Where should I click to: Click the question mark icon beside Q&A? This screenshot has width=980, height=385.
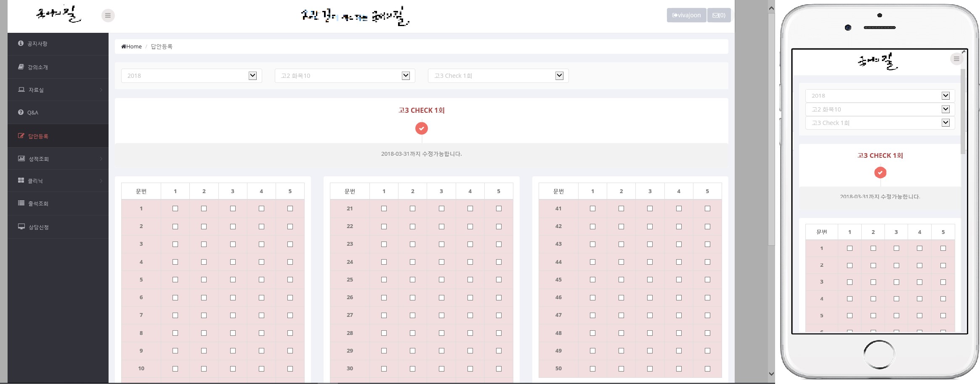21,112
